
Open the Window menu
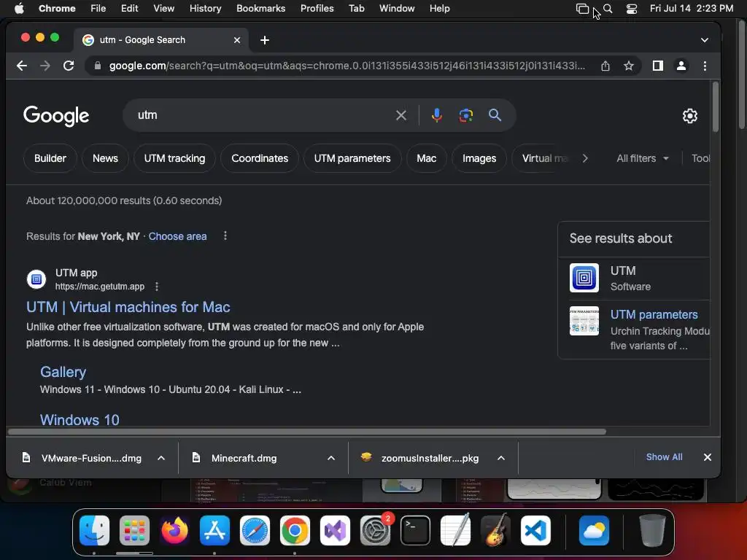(x=397, y=9)
